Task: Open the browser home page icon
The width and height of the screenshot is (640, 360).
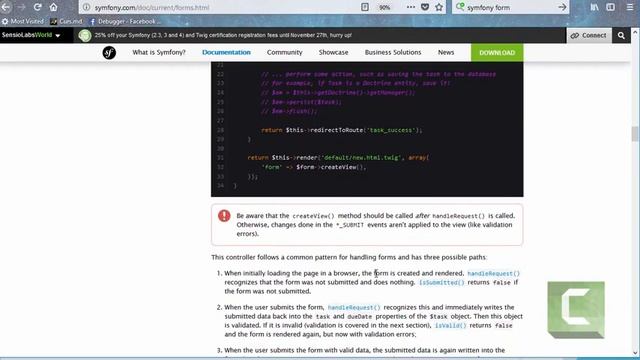Action: 53,7
